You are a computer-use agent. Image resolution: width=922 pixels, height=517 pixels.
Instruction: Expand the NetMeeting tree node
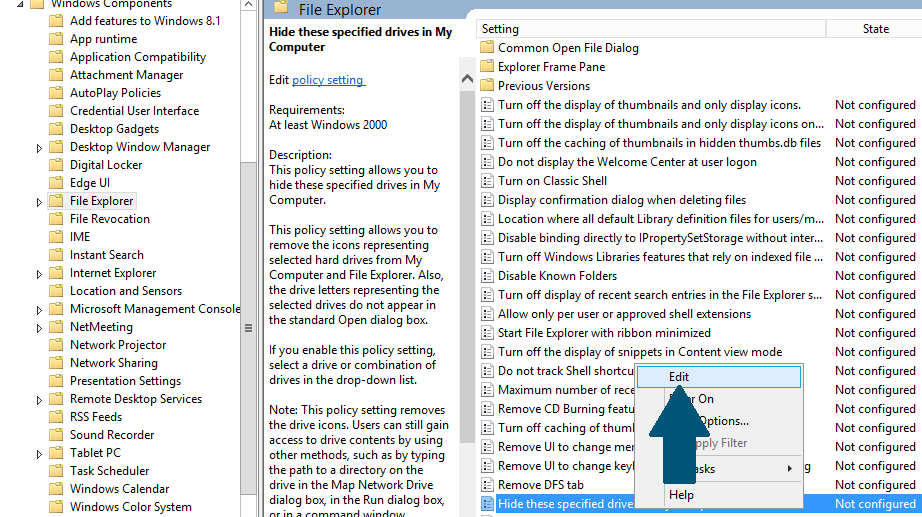pyautogui.click(x=39, y=328)
